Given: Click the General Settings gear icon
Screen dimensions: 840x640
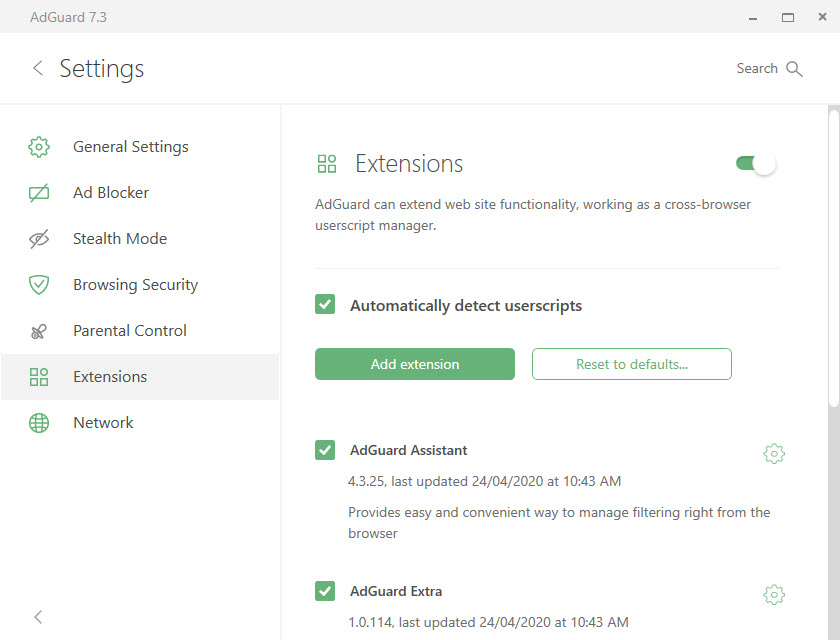Looking at the screenshot, I should tap(39, 147).
